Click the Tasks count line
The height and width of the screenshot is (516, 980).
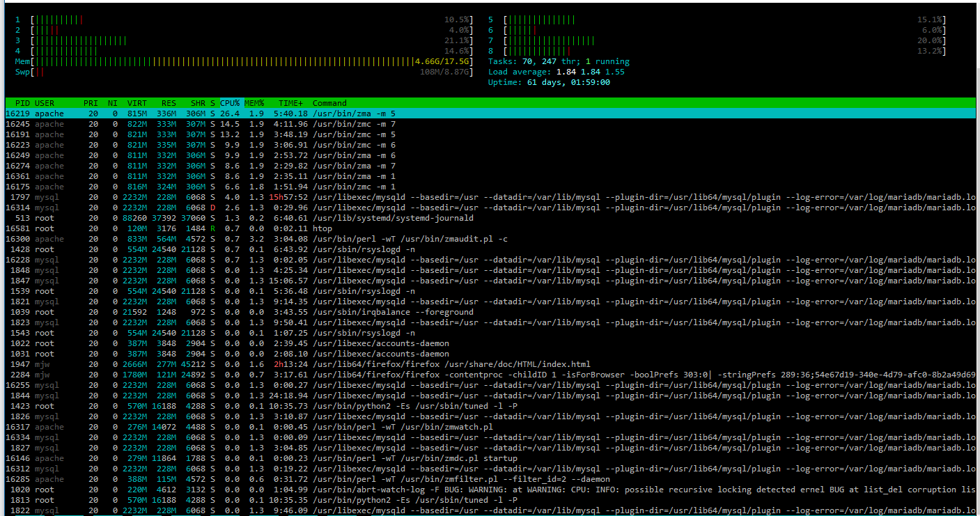click(x=559, y=61)
